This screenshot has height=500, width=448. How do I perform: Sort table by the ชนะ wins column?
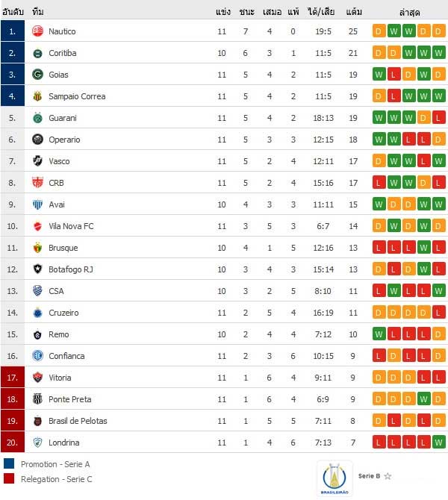[x=246, y=12]
